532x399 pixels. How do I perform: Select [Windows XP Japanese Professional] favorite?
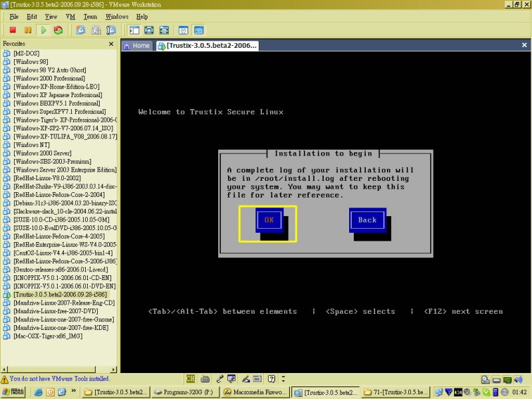(58, 95)
